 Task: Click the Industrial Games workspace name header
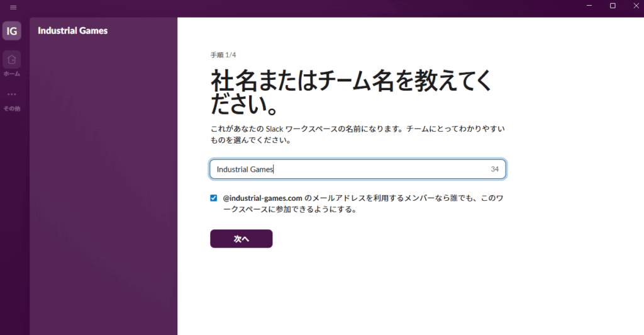(72, 30)
